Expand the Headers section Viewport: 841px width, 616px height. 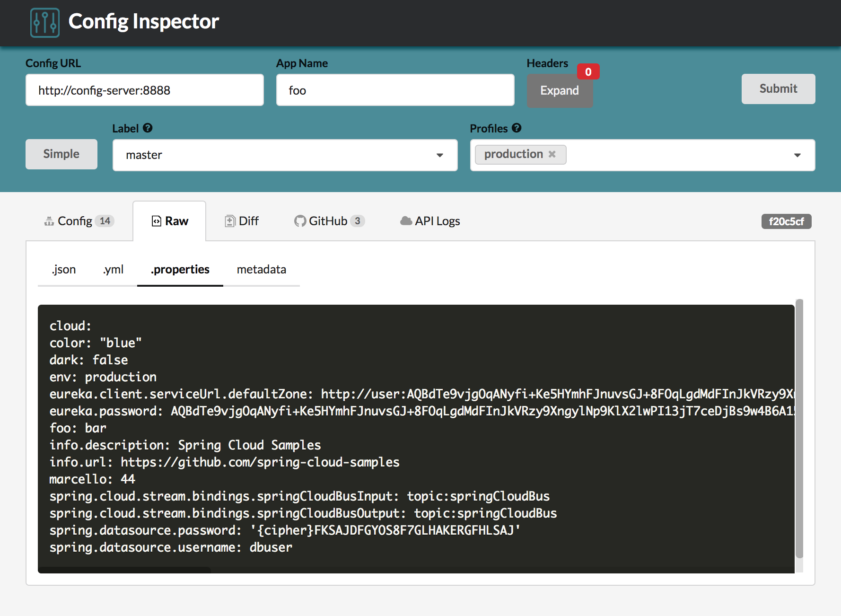(x=560, y=90)
